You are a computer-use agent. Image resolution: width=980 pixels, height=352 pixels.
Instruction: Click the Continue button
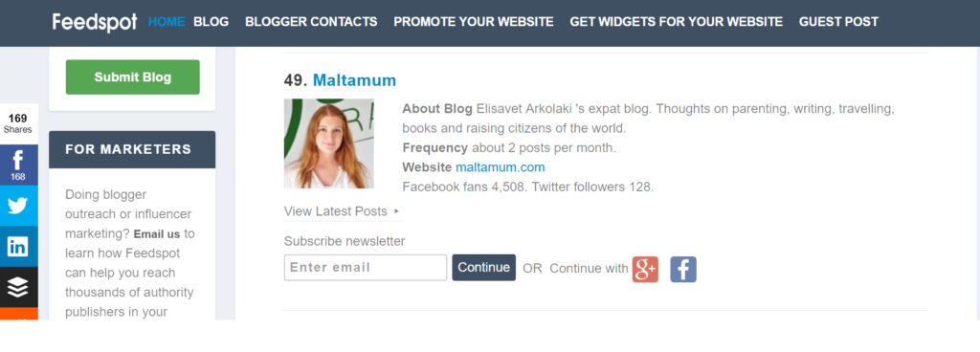tap(483, 267)
